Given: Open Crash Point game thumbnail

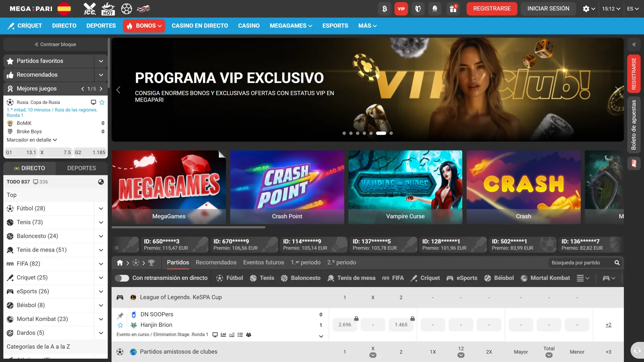Looking at the screenshot, I should [x=287, y=187].
